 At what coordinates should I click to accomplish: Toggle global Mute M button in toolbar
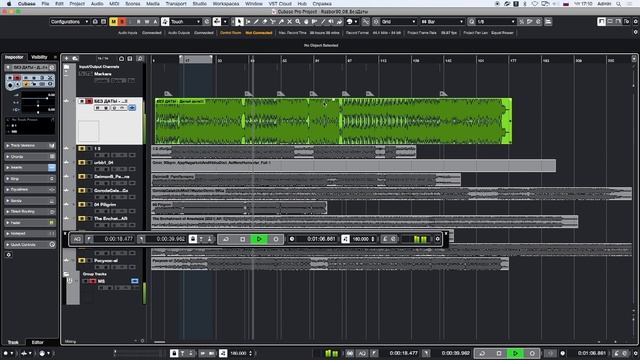pos(113,22)
